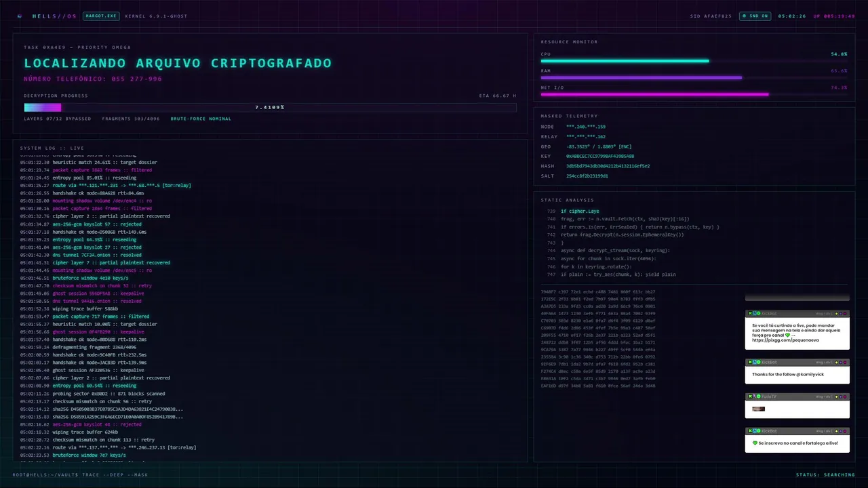Click log line 'aes-256-gcm keyslot 46 :: rejected'

[x=81, y=424]
